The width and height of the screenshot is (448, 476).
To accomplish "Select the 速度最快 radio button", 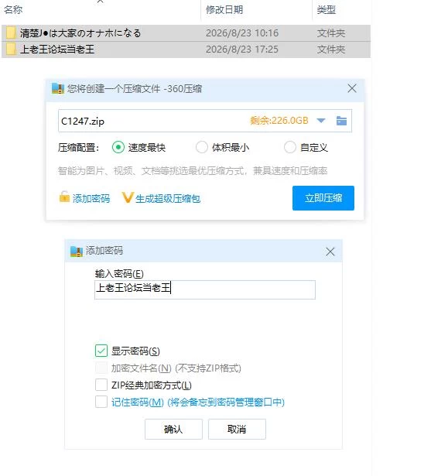I will click(118, 147).
